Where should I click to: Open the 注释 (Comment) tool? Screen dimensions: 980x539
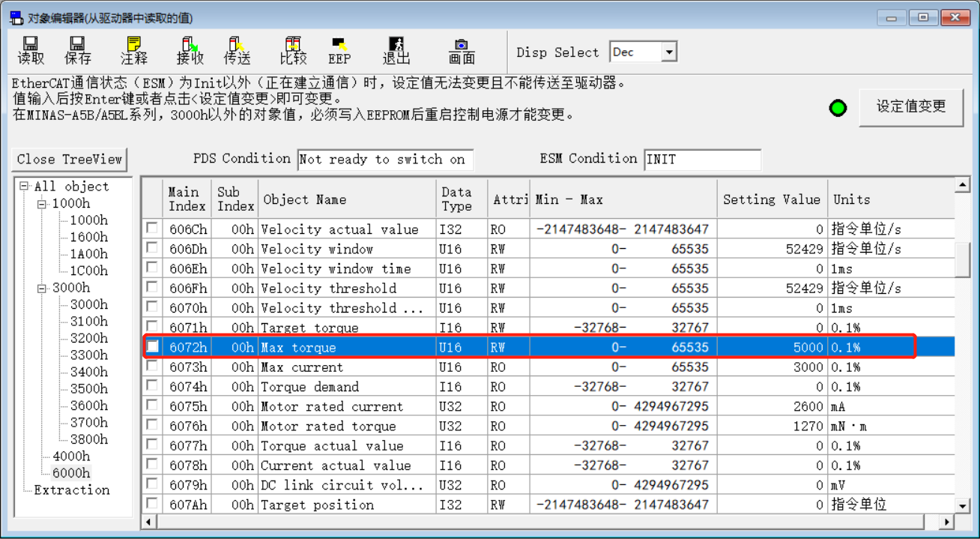[x=134, y=50]
